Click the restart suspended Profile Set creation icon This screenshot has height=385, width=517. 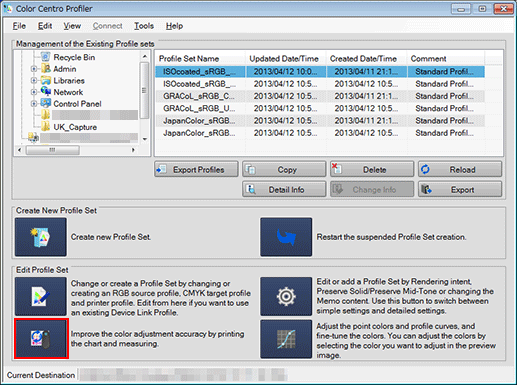click(x=286, y=237)
